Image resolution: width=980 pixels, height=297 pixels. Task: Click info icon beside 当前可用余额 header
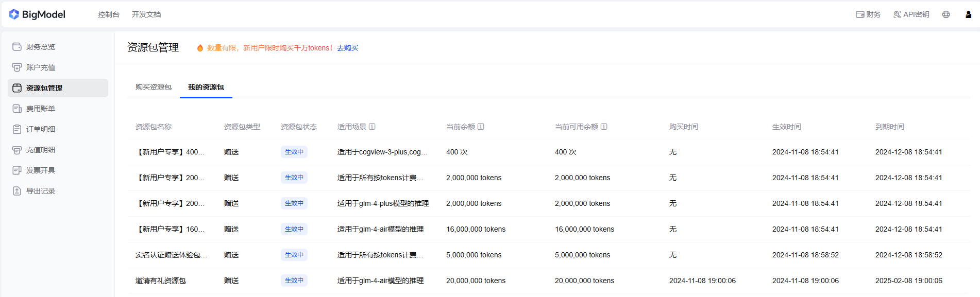[x=604, y=127]
